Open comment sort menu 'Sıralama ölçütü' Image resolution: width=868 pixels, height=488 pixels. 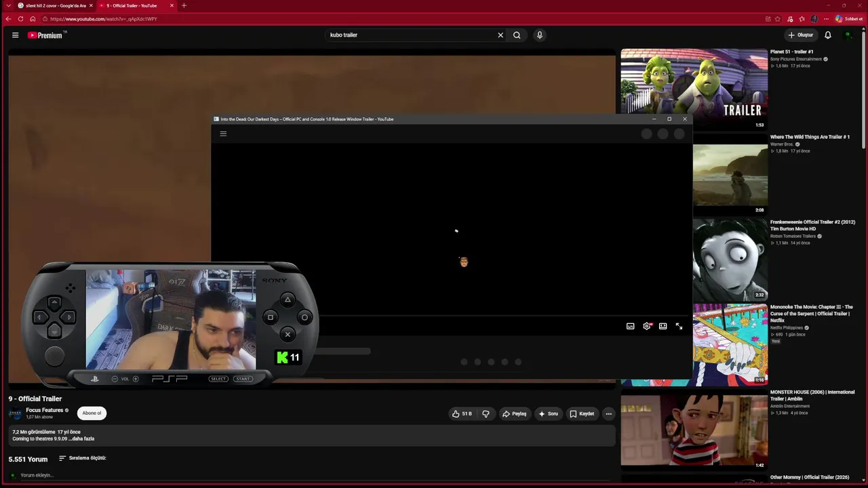coord(83,458)
